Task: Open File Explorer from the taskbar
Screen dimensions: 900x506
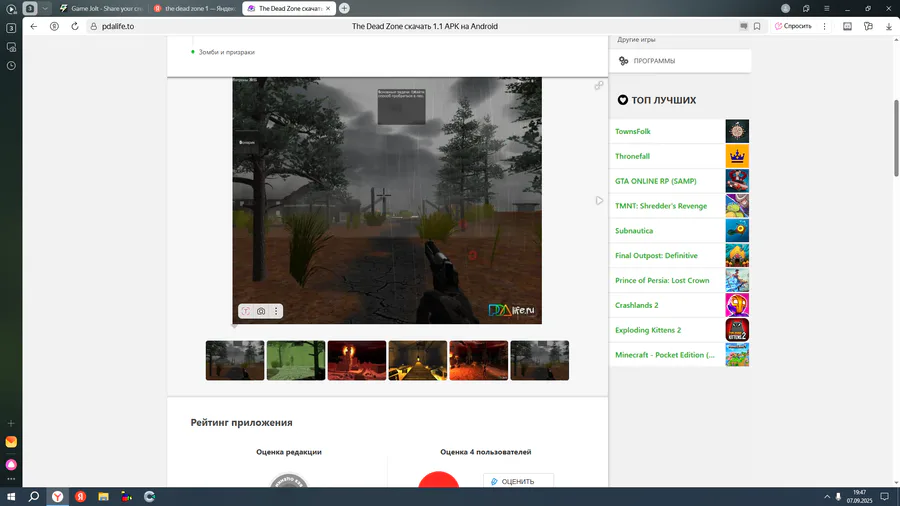Action: (103, 497)
